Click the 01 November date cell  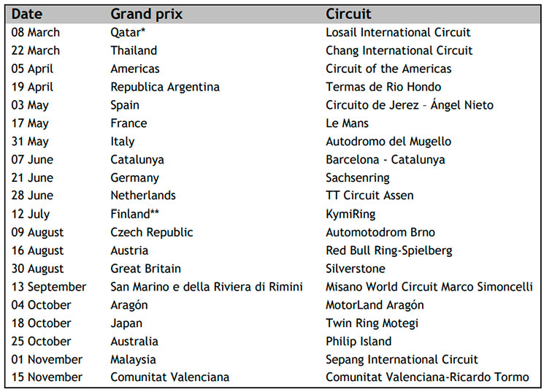coord(47,359)
